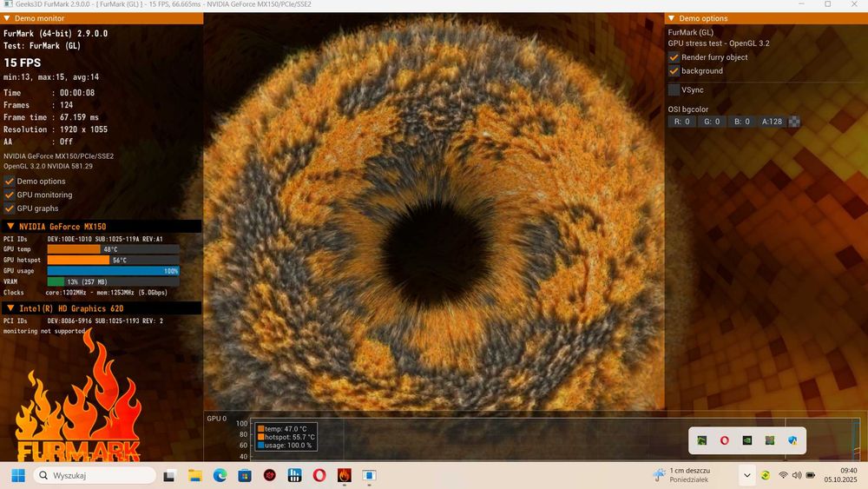Open the Windows Start menu

(18, 475)
